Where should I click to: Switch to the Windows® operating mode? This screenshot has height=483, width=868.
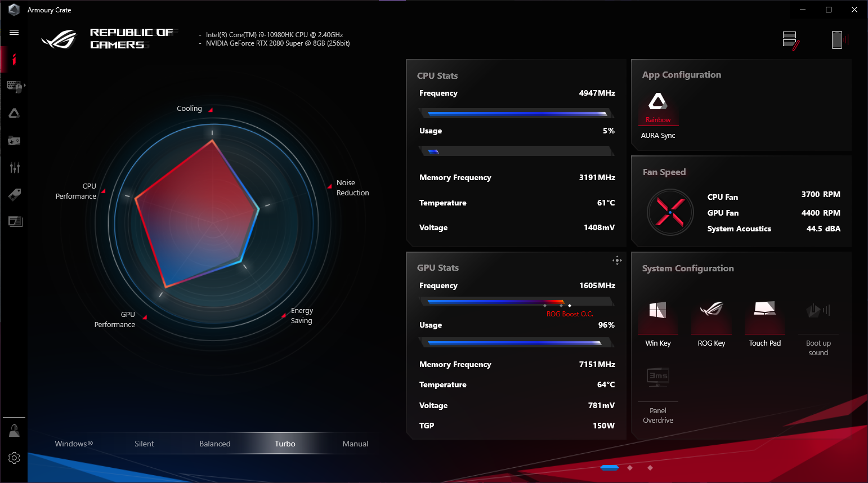[74, 444]
